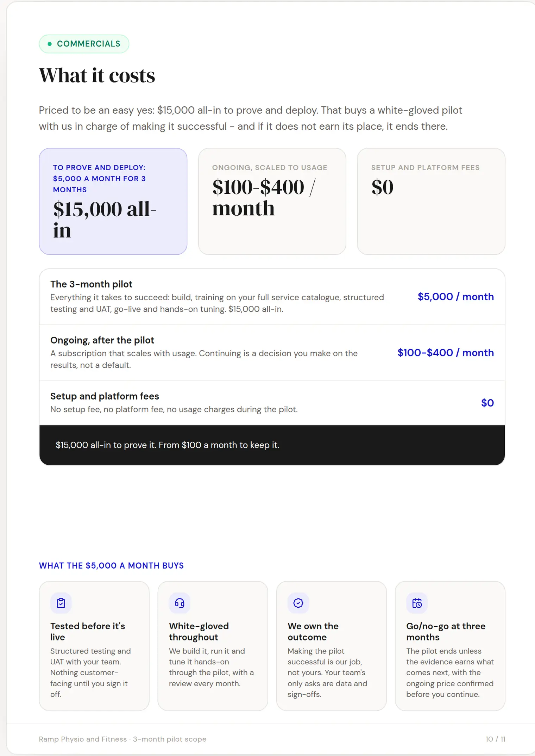Viewport: 535px width, 756px height.
Task: Select the Ongoing, after the pilot row
Action: (272, 353)
